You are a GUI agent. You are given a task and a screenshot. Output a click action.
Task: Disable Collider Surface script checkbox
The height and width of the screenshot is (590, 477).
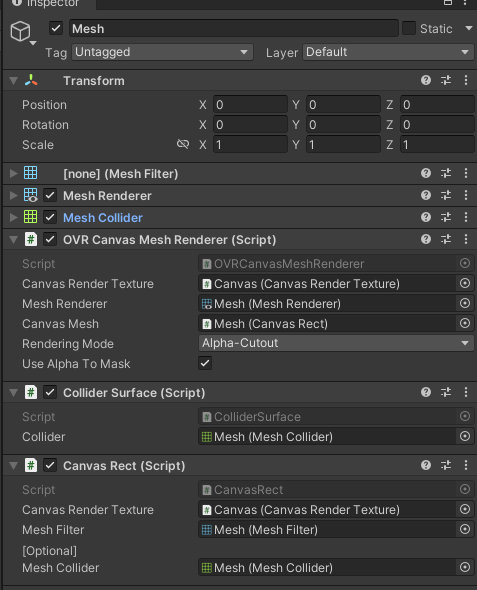click(50, 392)
